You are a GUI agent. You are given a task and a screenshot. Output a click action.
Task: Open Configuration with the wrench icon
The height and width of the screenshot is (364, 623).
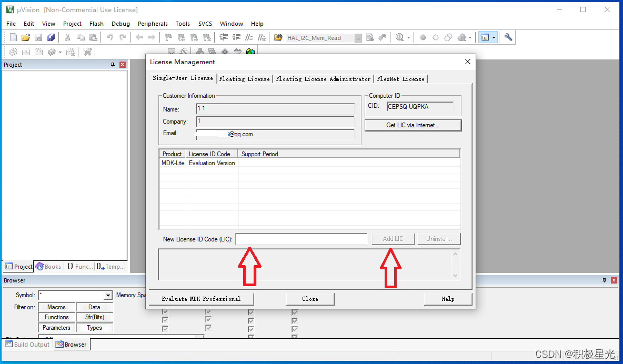pyautogui.click(x=508, y=37)
